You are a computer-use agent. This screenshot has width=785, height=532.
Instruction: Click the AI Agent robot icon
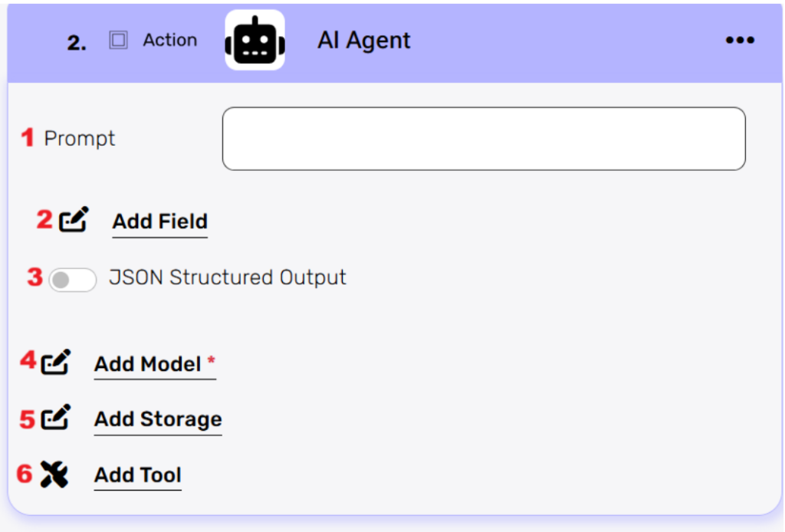255,41
